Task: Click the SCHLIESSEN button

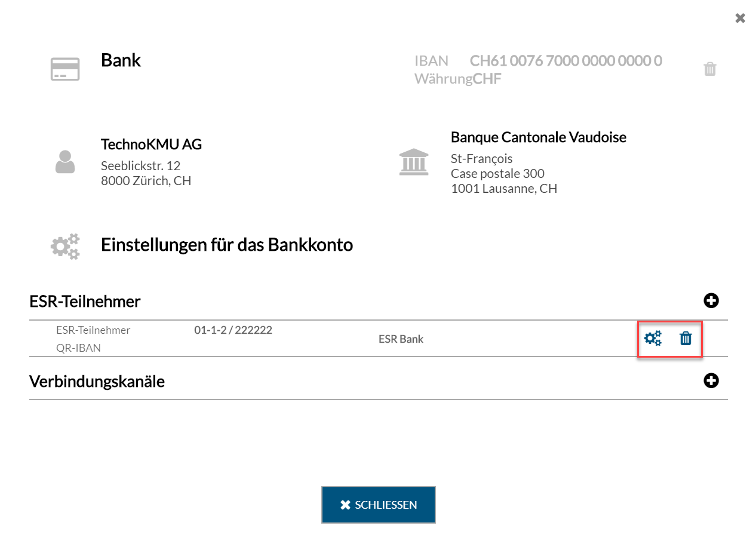Action: pos(379,505)
